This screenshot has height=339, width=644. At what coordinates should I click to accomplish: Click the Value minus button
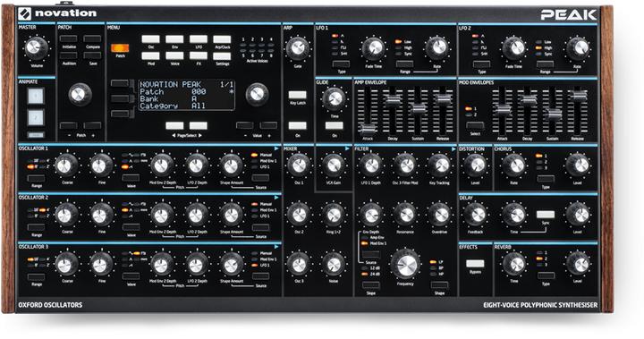pyautogui.click(x=245, y=125)
